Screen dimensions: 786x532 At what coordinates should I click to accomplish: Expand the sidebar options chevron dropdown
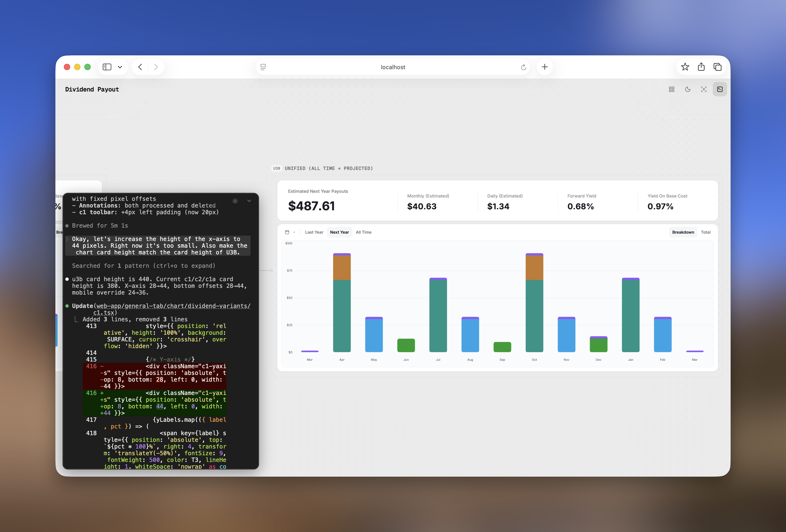tap(120, 67)
